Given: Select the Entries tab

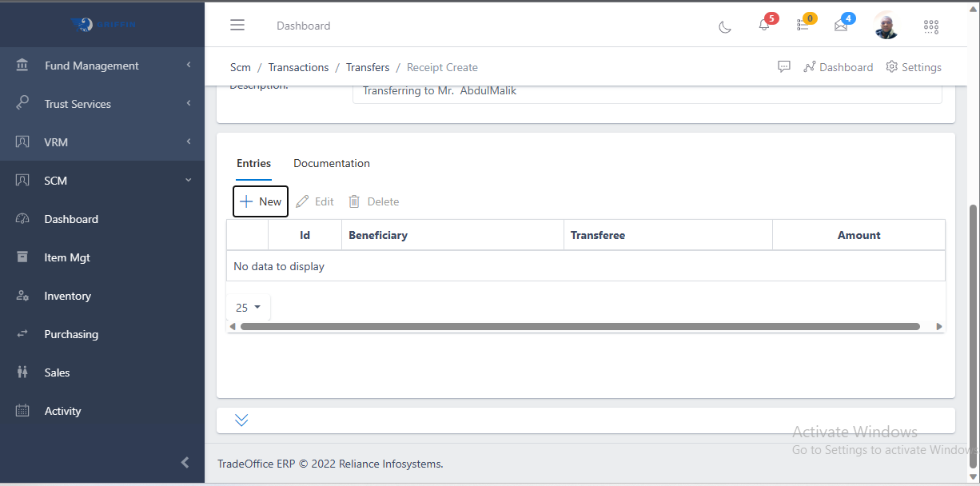Looking at the screenshot, I should 253,163.
